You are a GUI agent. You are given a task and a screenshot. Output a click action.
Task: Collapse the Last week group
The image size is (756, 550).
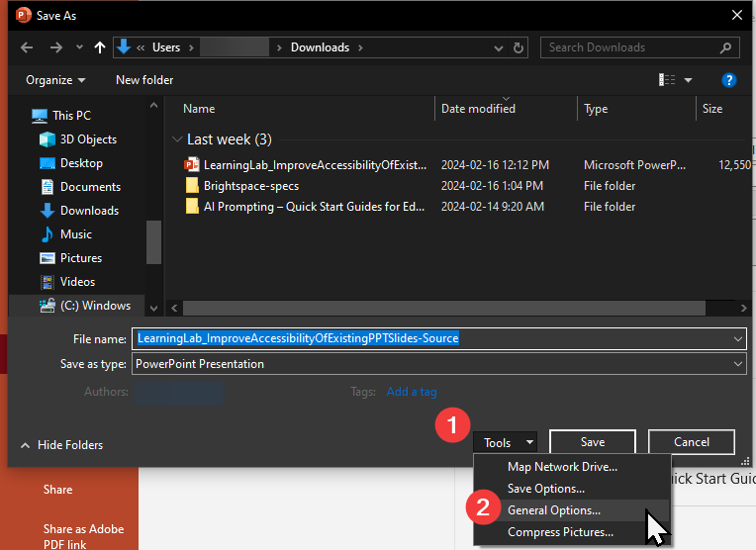pyautogui.click(x=177, y=139)
